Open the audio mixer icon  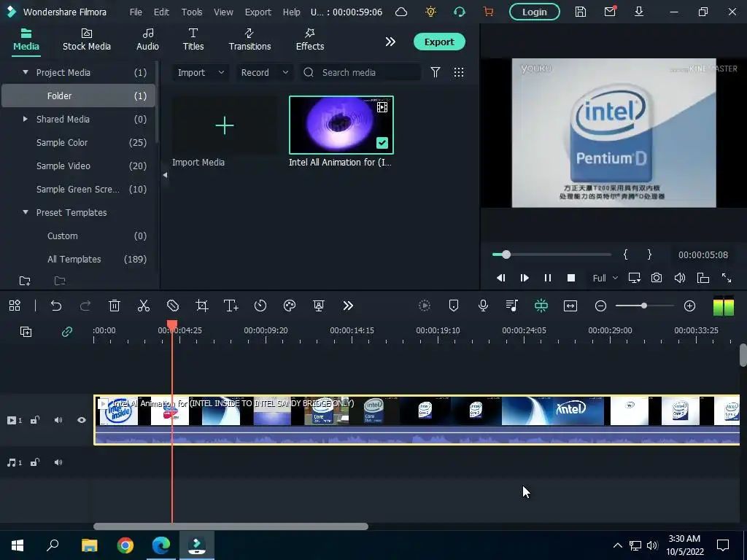[x=511, y=306]
